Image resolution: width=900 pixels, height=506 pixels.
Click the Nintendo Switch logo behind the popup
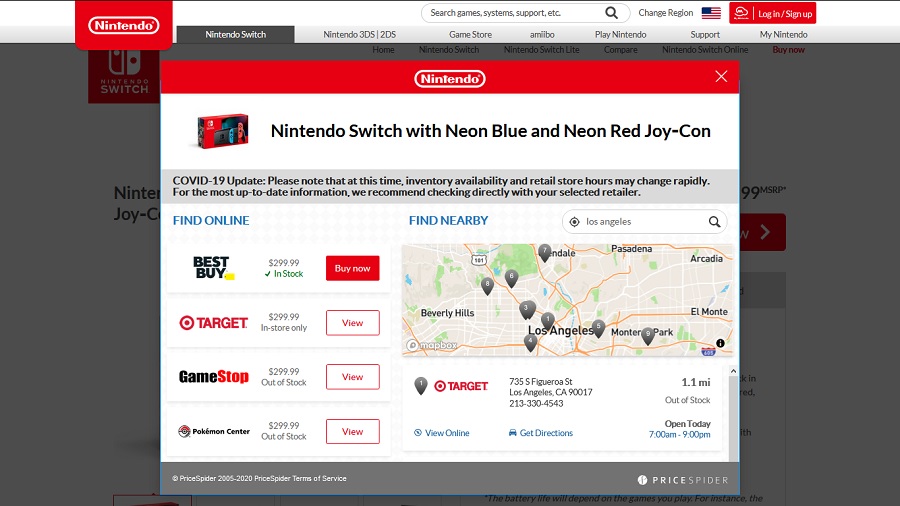tap(125, 73)
